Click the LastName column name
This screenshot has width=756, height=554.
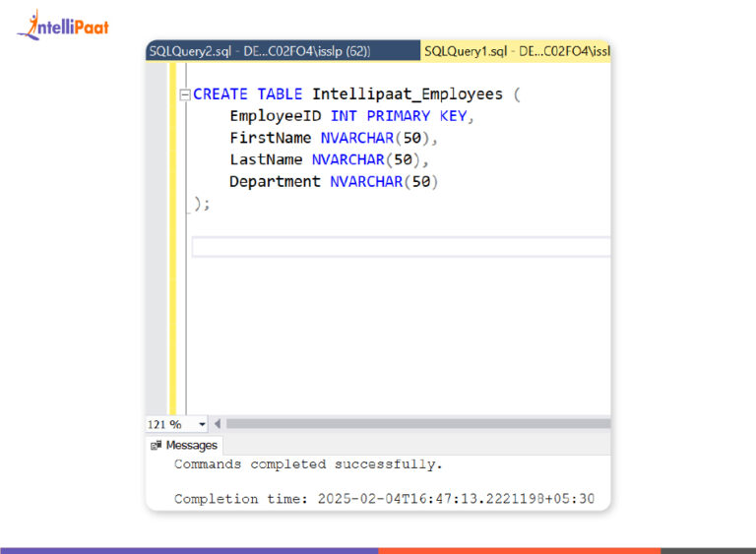[x=266, y=159]
